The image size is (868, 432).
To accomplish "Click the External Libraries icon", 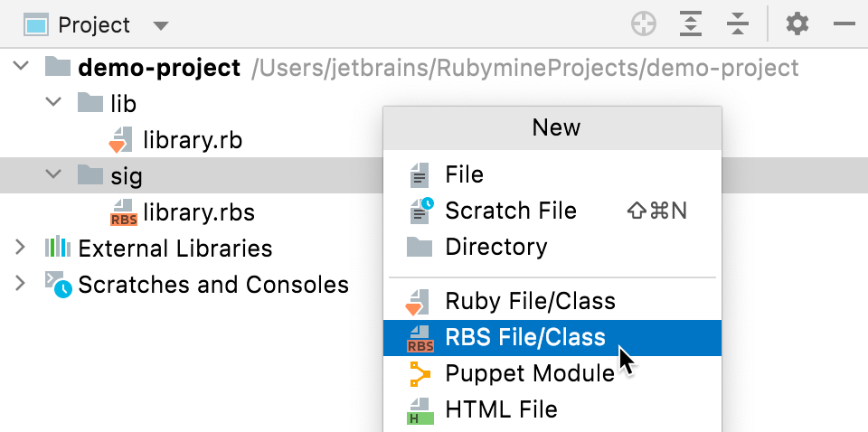I will pyautogui.click(x=57, y=248).
